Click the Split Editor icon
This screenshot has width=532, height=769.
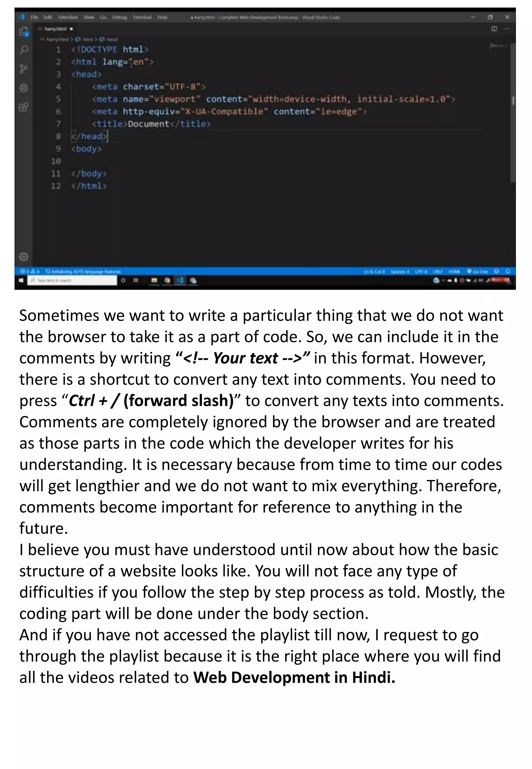point(494,29)
